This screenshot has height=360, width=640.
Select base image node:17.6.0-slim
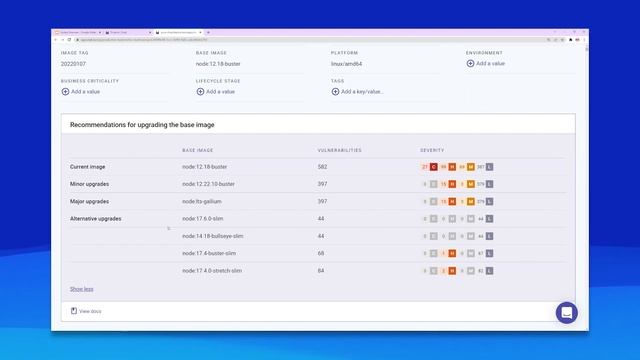[203, 219]
